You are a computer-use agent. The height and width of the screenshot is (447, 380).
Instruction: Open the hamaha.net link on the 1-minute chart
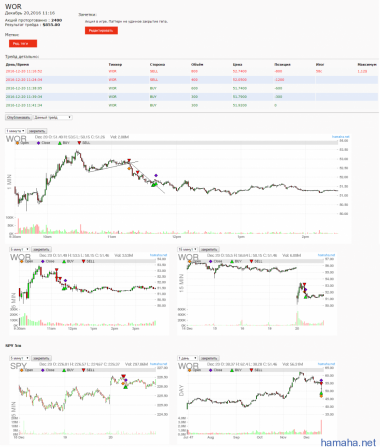point(341,137)
